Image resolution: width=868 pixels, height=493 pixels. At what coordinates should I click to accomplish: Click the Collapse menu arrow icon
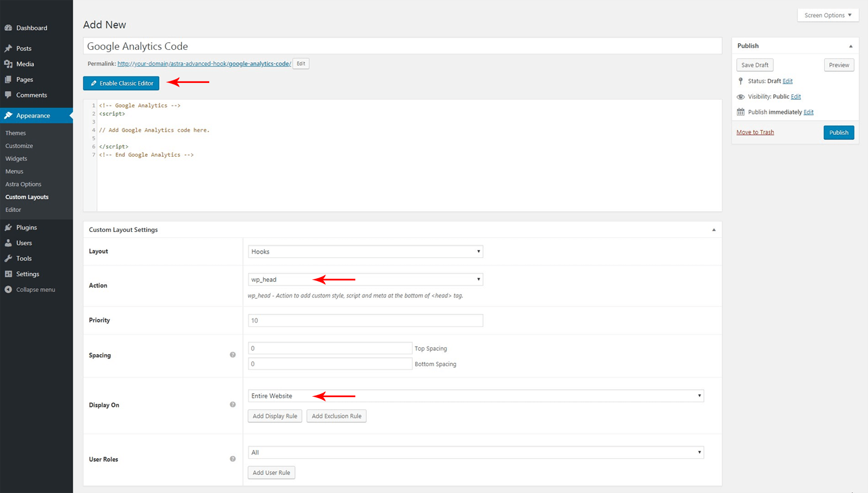[x=8, y=290]
